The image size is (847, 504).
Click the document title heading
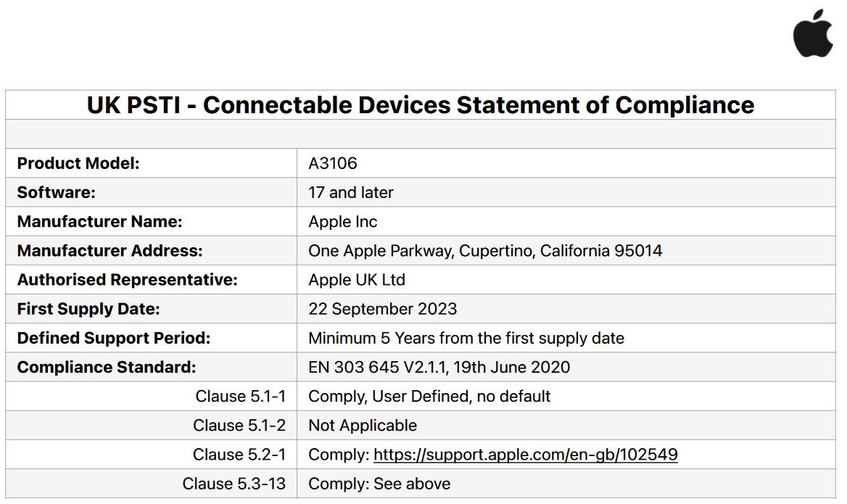[421, 105]
